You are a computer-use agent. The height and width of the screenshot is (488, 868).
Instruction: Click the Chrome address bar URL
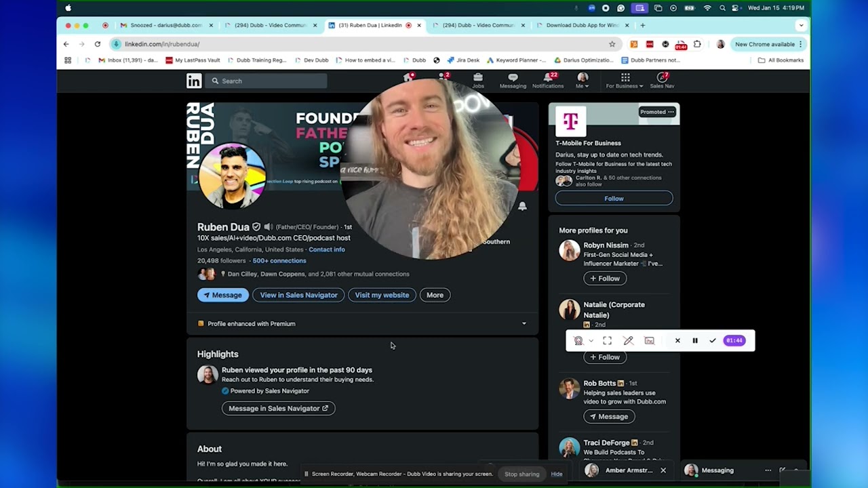tap(162, 44)
